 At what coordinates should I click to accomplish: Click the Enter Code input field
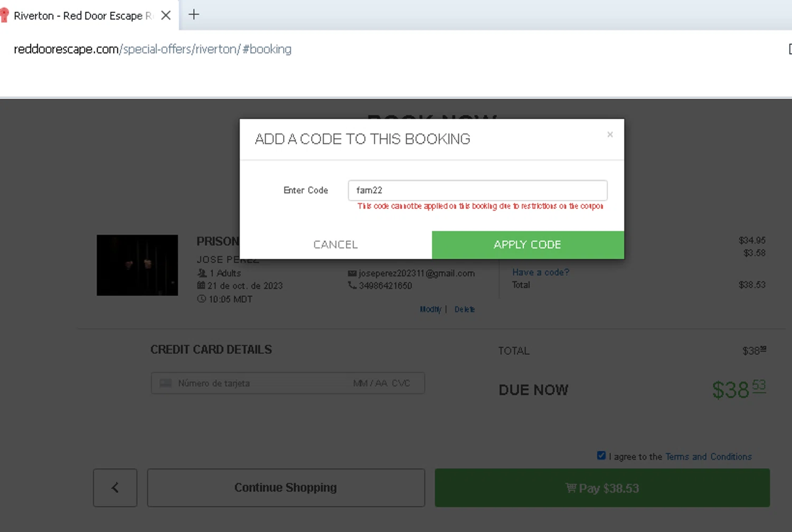pos(477,191)
